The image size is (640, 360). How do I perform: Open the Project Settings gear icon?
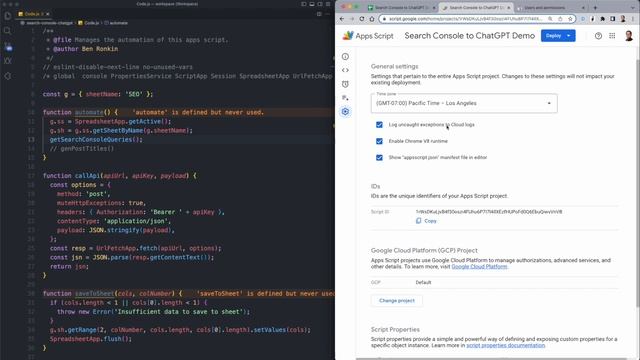pos(345,111)
